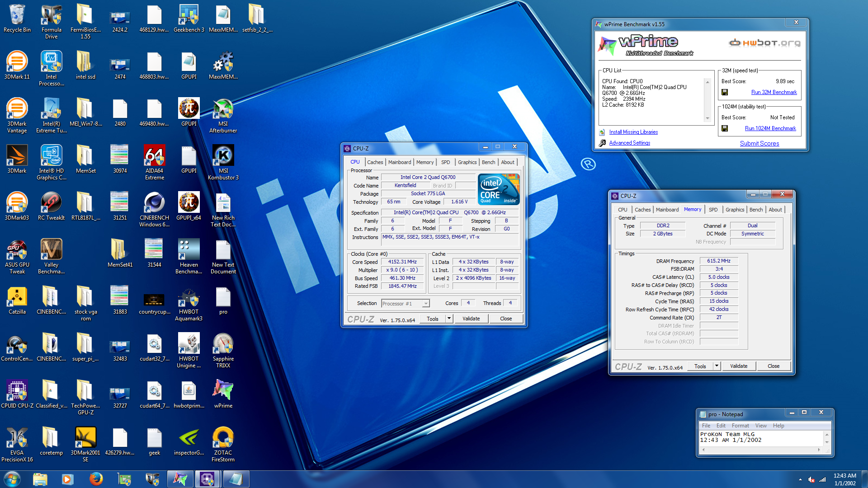
Task: Open the Help menu in Notepad
Action: (x=778, y=426)
